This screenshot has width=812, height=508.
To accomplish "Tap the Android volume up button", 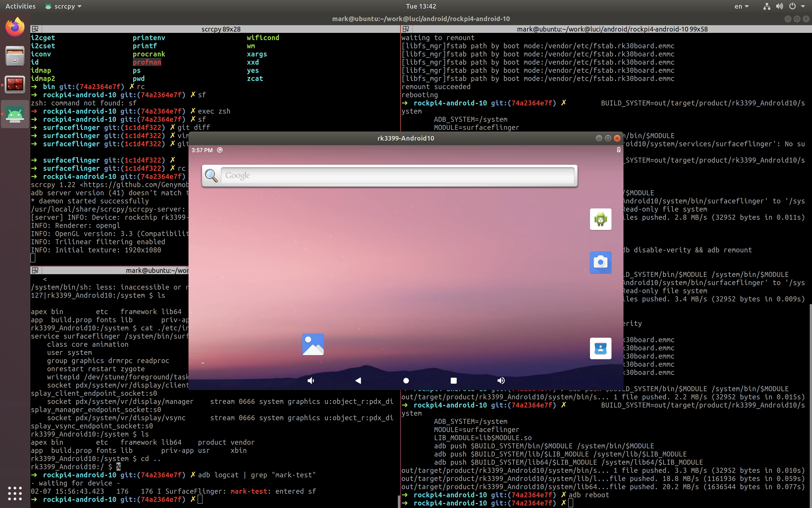I will [x=501, y=380].
